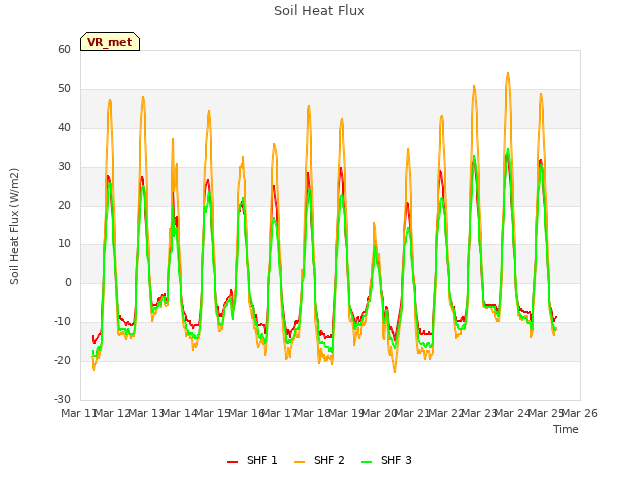Click the green SHF 3 legend swatch
The image size is (640, 480).
point(367,462)
